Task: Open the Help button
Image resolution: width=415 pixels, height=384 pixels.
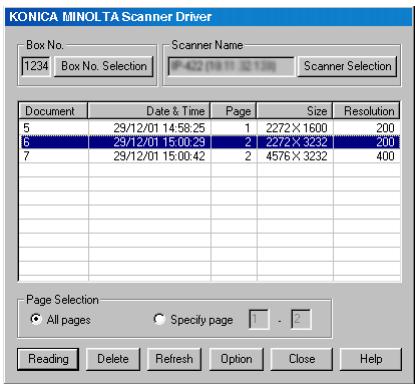Action: 371,359
